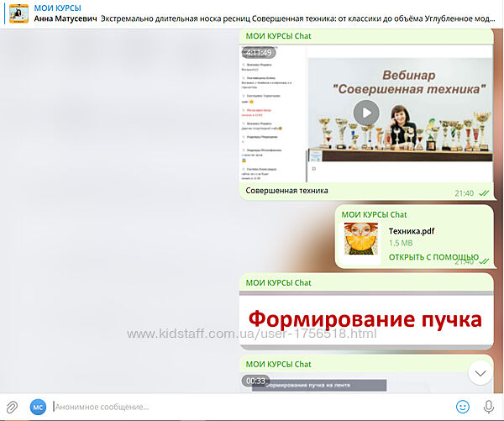The height and width of the screenshot is (421, 504).
Task: Click the МОИ КУРСЫ chat title in header
Action: click(x=57, y=7)
